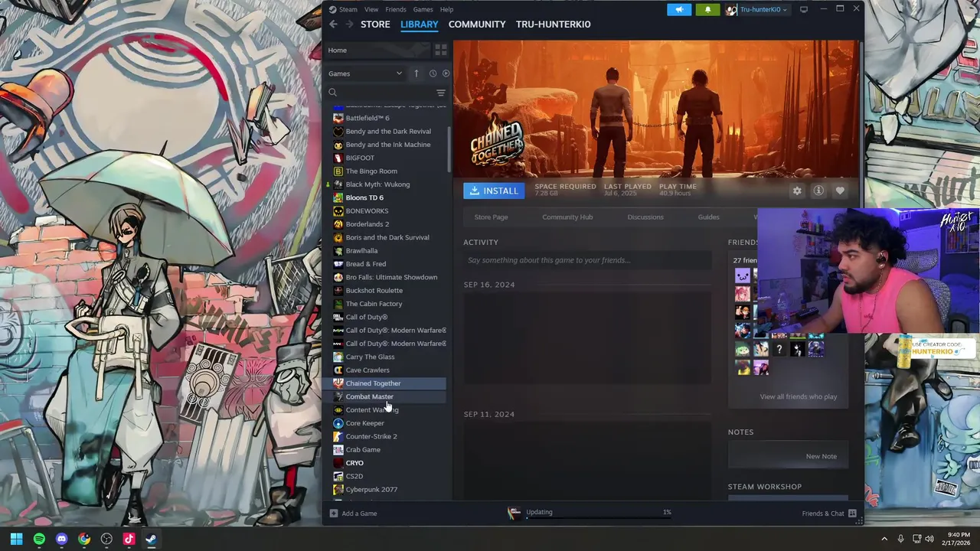The width and height of the screenshot is (980, 551).
Task: Open advanced filter options icon
Action: click(x=440, y=93)
